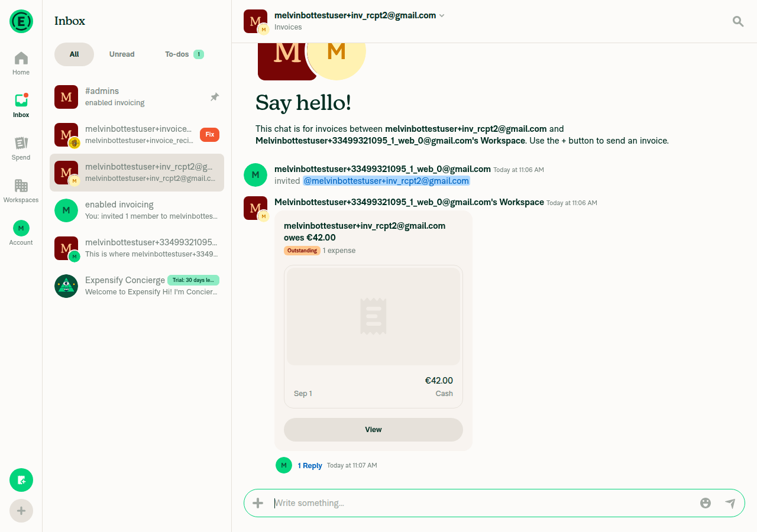The image size is (757, 532).
Task: Open the 1 Reply thread link
Action: tap(310, 466)
